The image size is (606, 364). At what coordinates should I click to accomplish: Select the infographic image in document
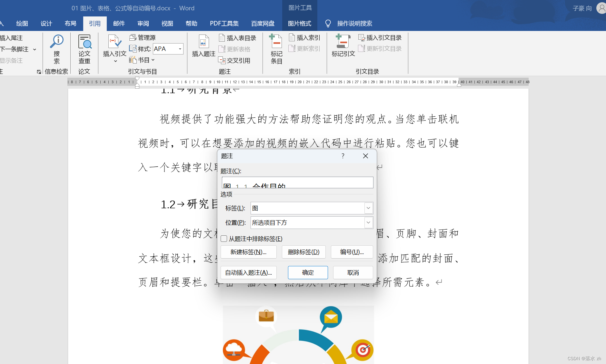pyautogui.click(x=298, y=335)
